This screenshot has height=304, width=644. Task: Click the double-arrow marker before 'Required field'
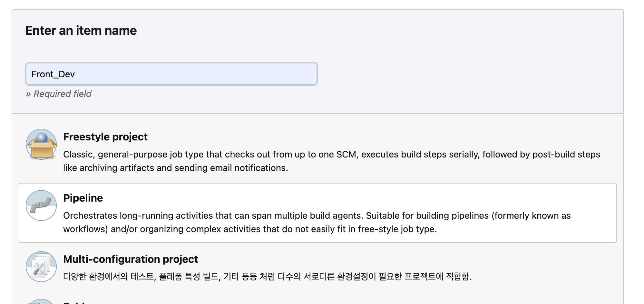click(x=28, y=94)
